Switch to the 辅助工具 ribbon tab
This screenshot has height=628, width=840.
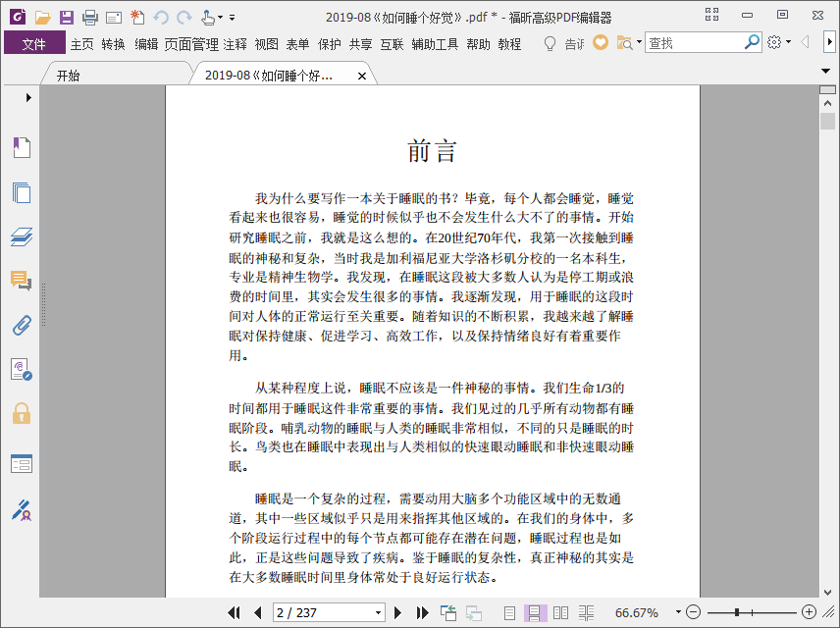tap(435, 44)
